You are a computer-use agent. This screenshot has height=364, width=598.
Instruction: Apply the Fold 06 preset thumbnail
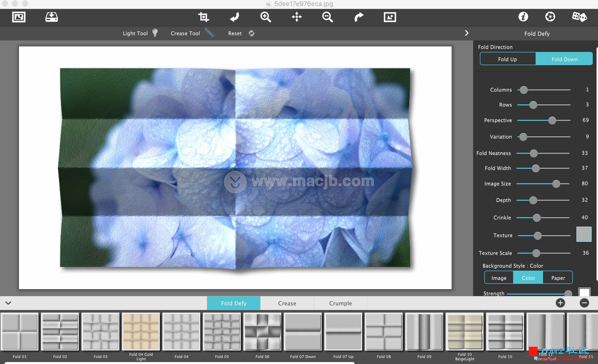pos(262,332)
